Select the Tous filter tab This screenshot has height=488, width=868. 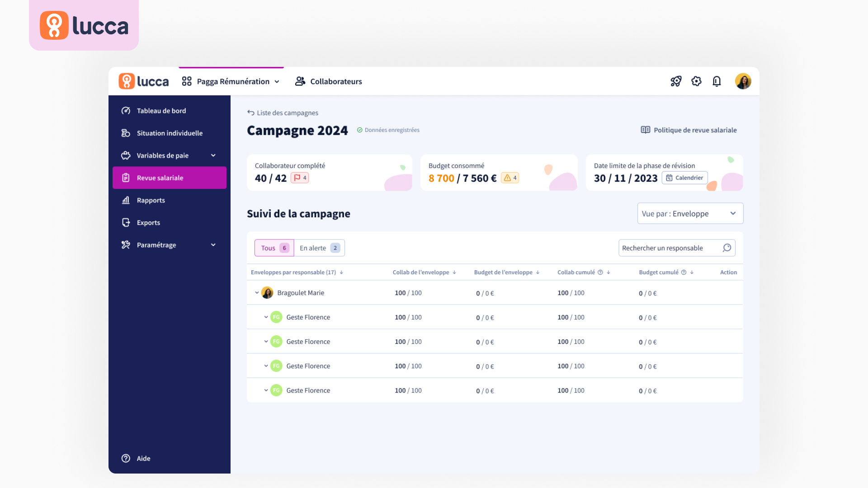click(x=274, y=248)
